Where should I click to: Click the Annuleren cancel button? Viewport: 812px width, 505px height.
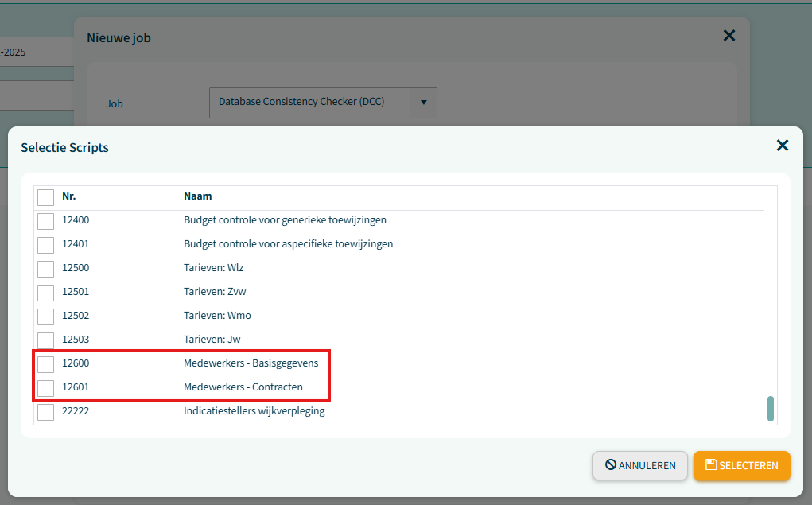(639, 465)
